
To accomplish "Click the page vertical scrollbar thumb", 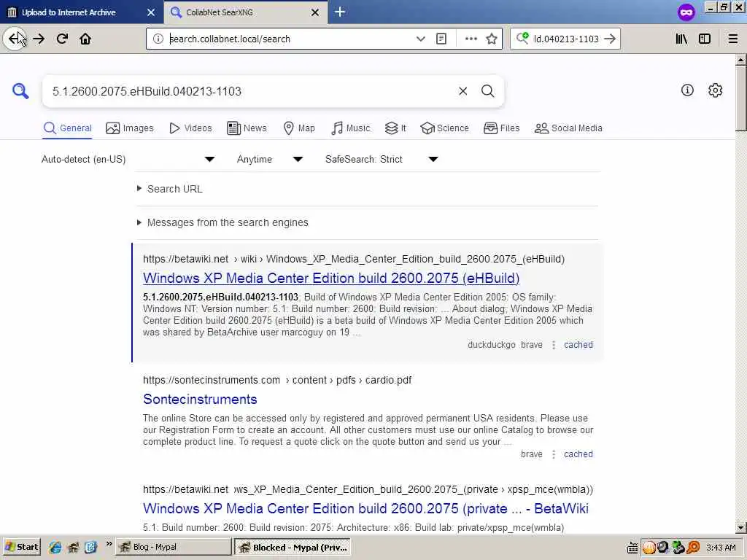I will [740, 98].
